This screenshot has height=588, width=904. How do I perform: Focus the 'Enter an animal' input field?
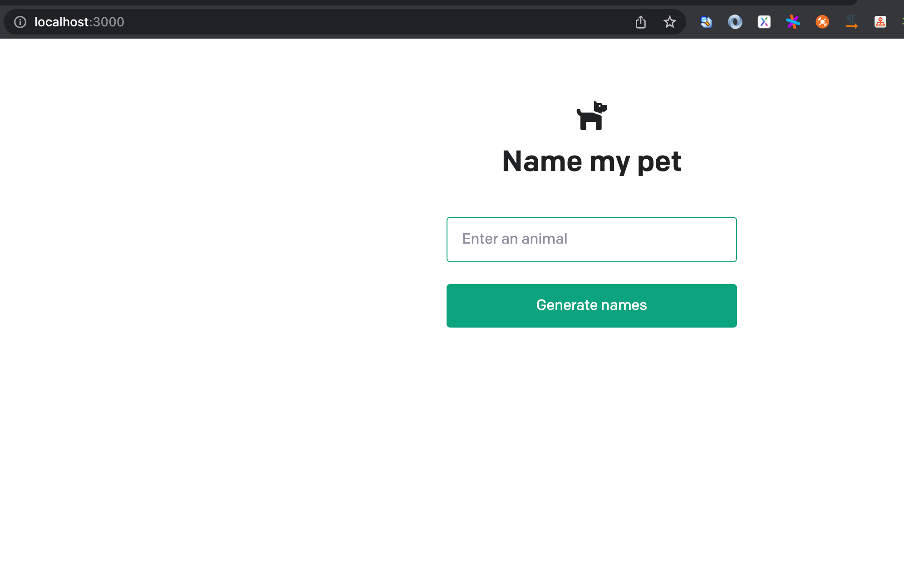(591, 239)
